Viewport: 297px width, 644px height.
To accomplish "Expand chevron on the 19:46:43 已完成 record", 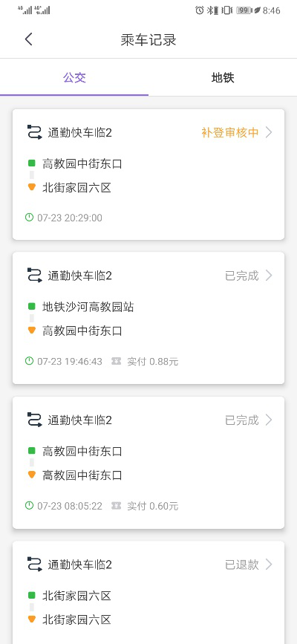I will 269,275.
